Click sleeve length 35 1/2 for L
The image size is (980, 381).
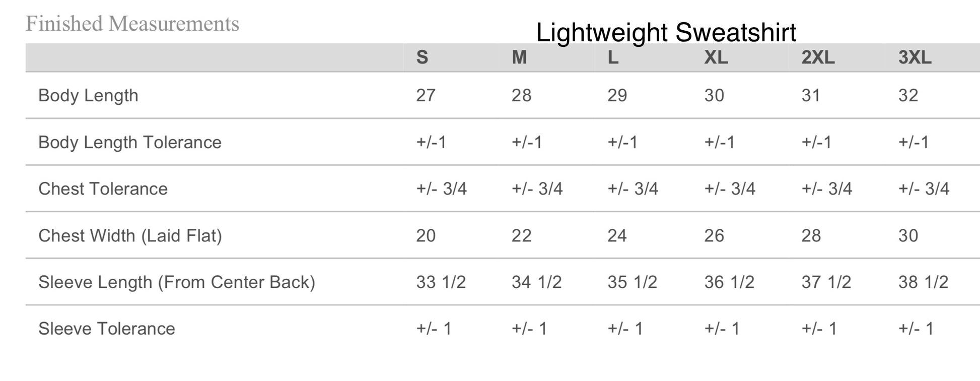click(x=632, y=282)
